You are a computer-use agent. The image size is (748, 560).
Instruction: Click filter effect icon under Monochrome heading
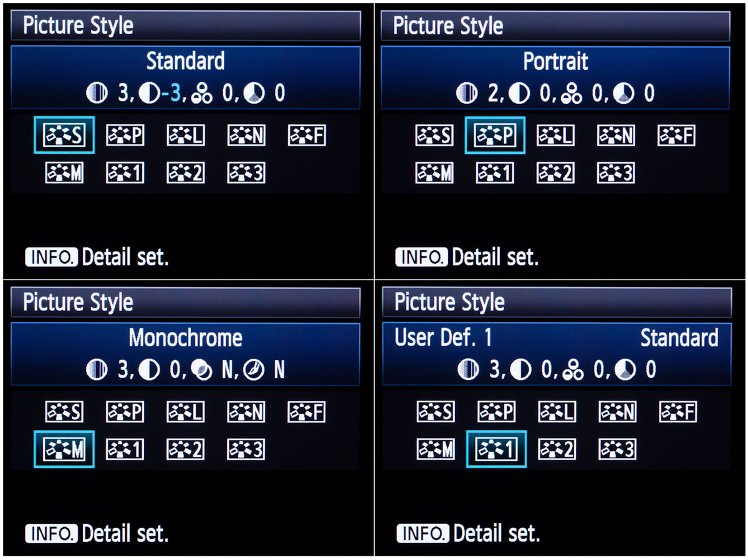click(x=202, y=370)
